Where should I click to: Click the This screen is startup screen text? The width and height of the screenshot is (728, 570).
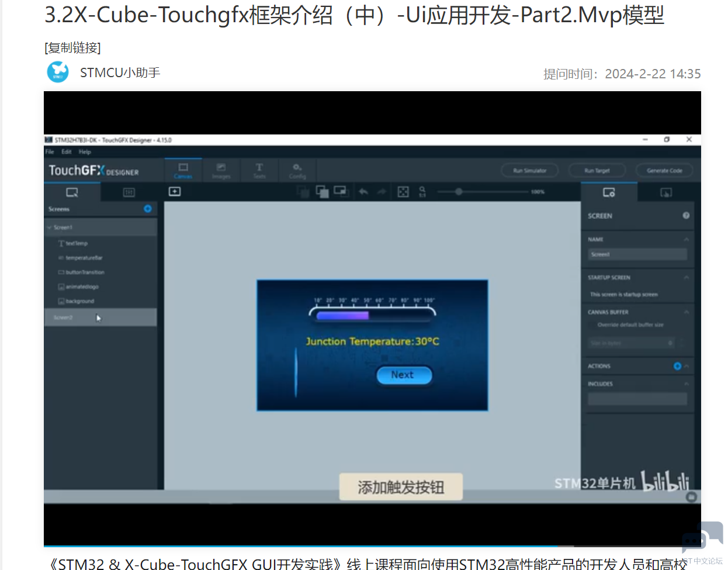pos(623,295)
